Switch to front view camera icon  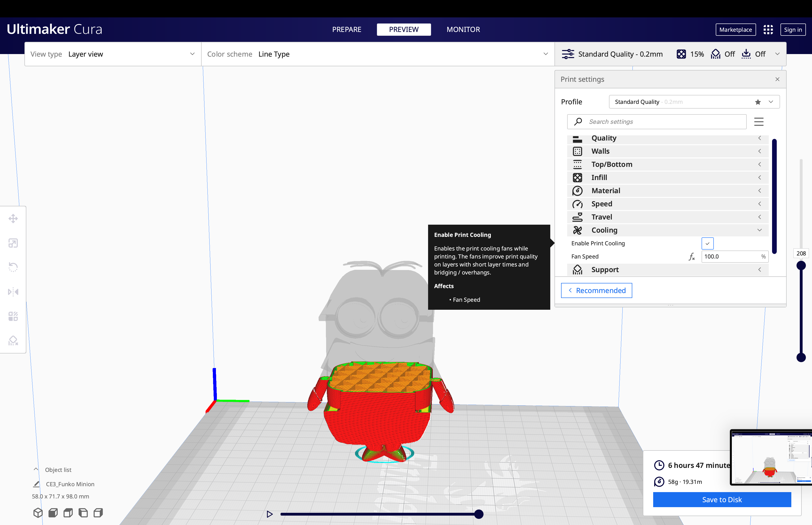tap(53, 512)
